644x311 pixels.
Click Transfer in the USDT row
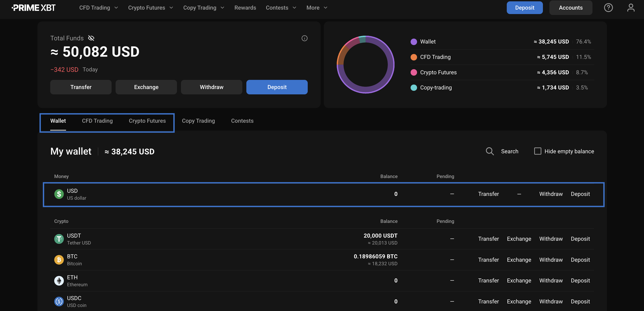[x=488, y=239]
